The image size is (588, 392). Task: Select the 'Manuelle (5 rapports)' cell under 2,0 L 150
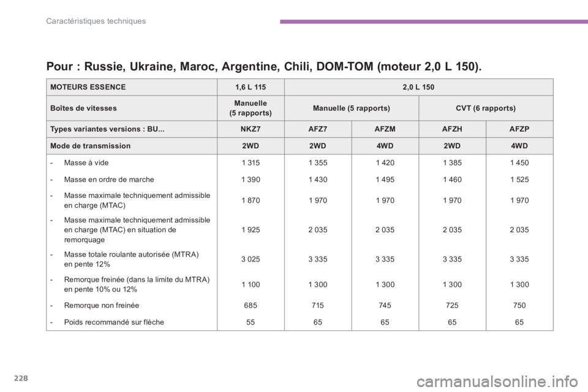[352, 108]
